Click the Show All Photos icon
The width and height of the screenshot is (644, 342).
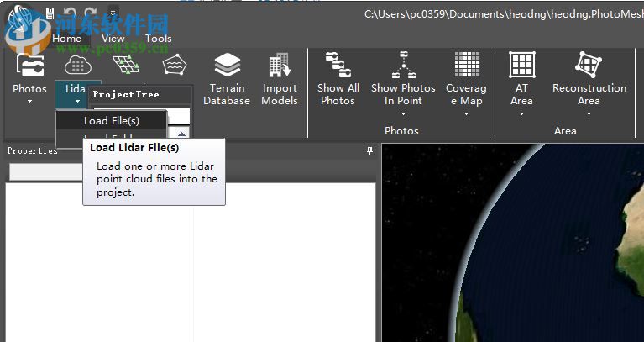pyautogui.click(x=338, y=65)
